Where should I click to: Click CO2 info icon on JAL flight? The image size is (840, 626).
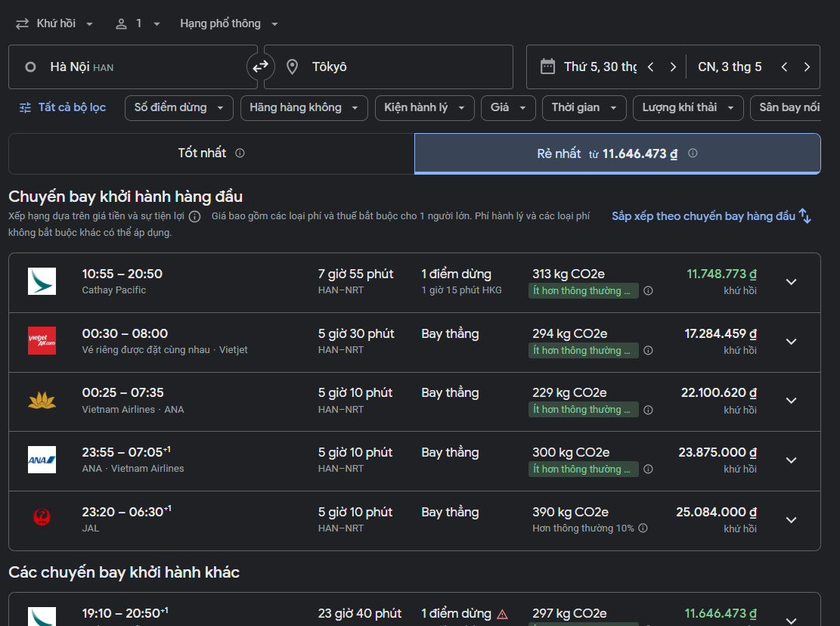click(x=643, y=528)
